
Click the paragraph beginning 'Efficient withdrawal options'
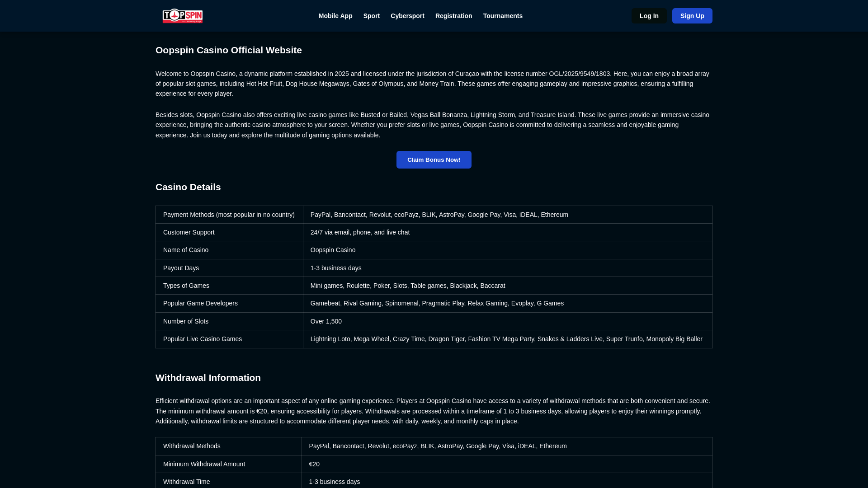pyautogui.click(x=433, y=411)
